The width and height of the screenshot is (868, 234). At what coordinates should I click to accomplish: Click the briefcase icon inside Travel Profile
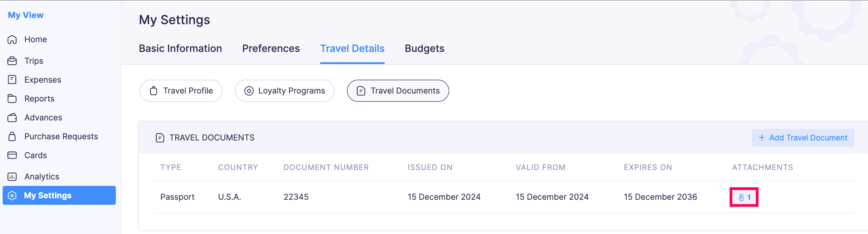[154, 90]
